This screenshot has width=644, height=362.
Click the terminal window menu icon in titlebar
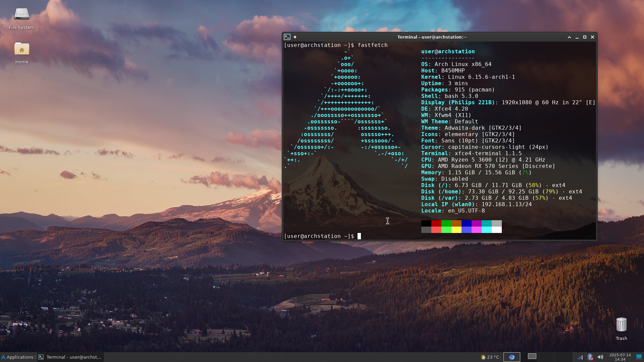(287, 37)
